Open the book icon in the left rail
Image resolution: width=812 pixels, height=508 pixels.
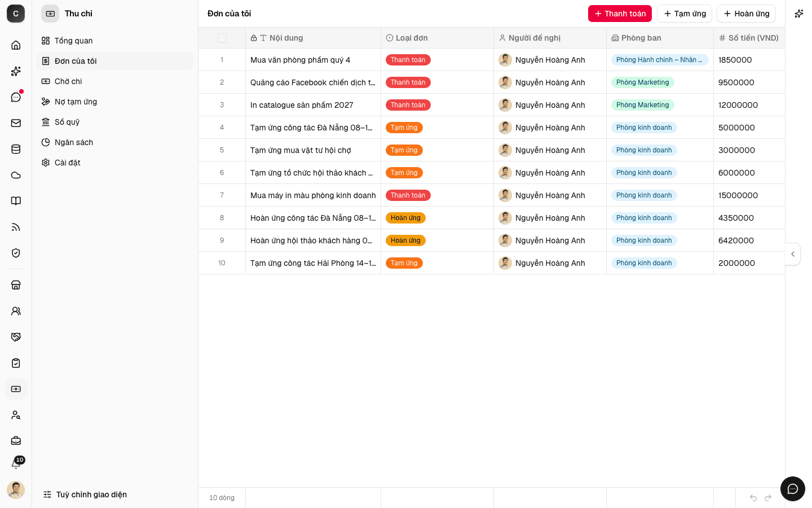point(16,201)
